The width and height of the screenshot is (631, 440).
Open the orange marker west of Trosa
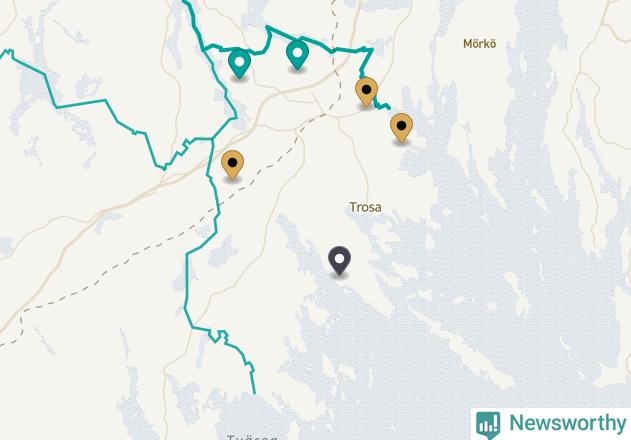click(x=233, y=164)
